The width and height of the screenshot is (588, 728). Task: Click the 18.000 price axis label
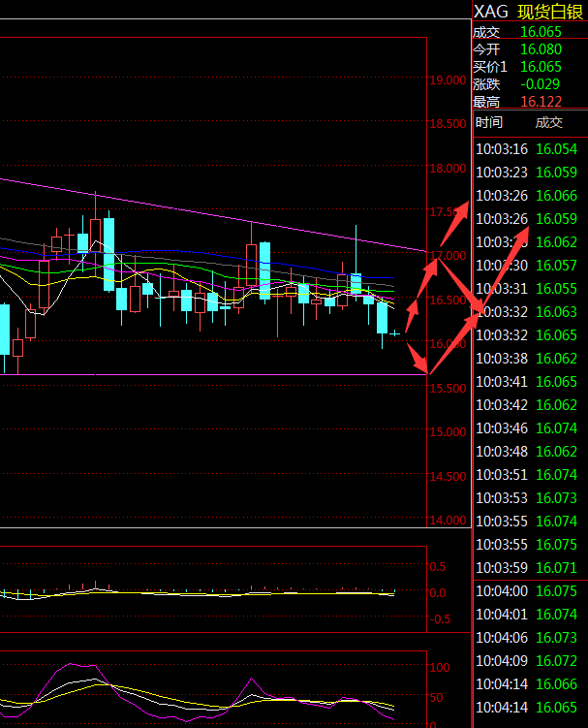pyautogui.click(x=448, y=168)
